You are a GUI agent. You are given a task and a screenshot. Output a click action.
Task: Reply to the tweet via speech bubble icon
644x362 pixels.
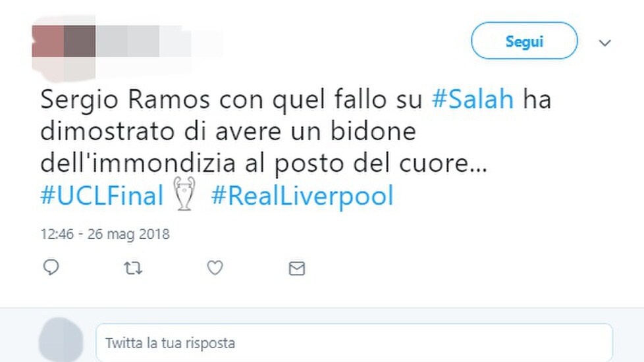coord(51,268)
